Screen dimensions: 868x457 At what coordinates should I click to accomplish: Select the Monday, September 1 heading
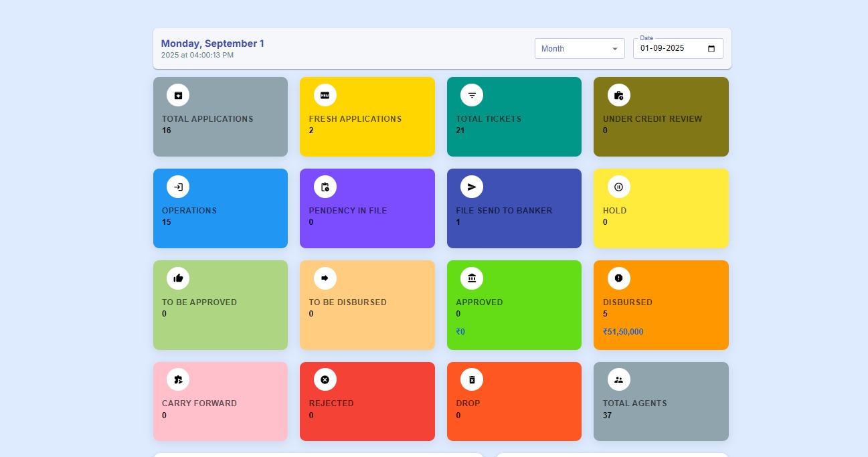tap(213, 43)
